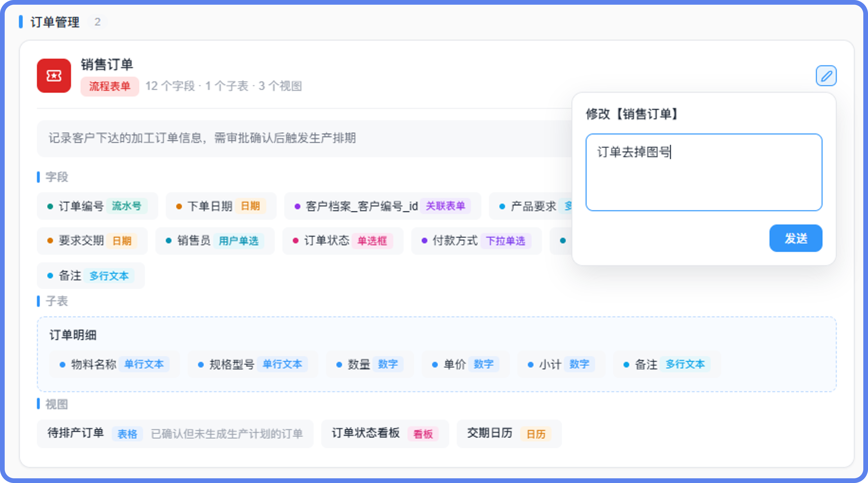Click the 子表 section label
This screenshot has width=868, height=483.
click(x=57, y=301)
